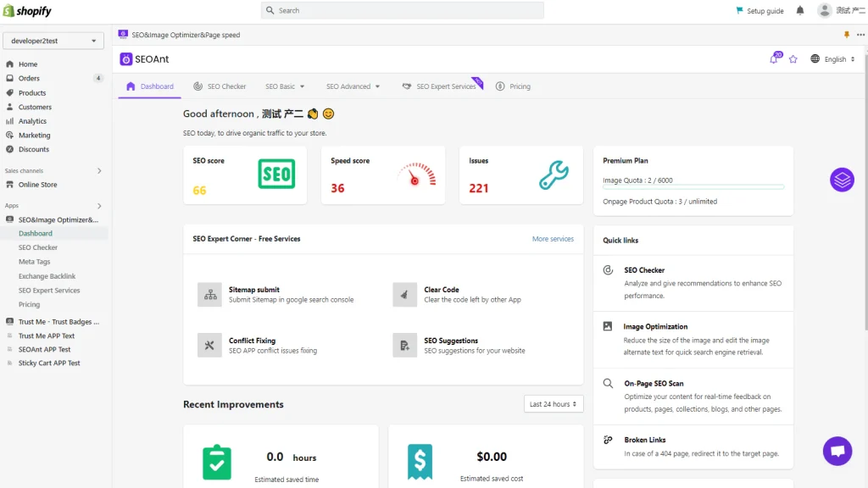Switch to the SEO Checker tab
Screen dimensions: 868x488
pos(220,86)
